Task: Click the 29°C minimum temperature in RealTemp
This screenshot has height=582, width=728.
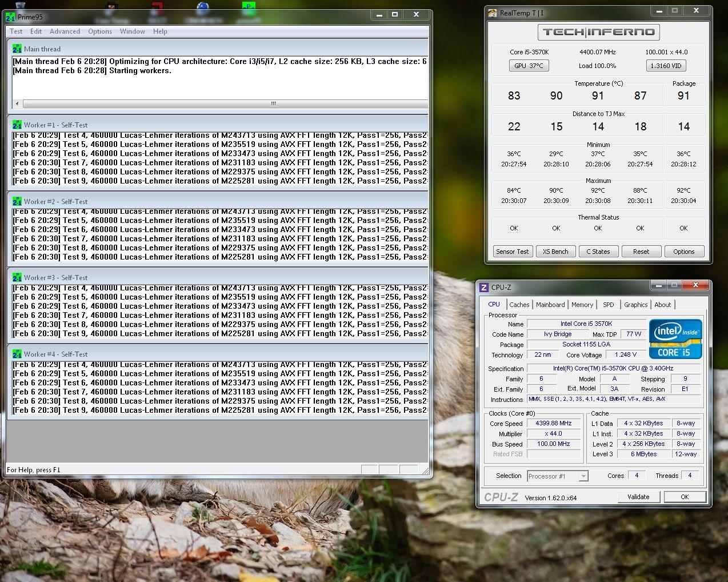Action: tap(556, 154)
